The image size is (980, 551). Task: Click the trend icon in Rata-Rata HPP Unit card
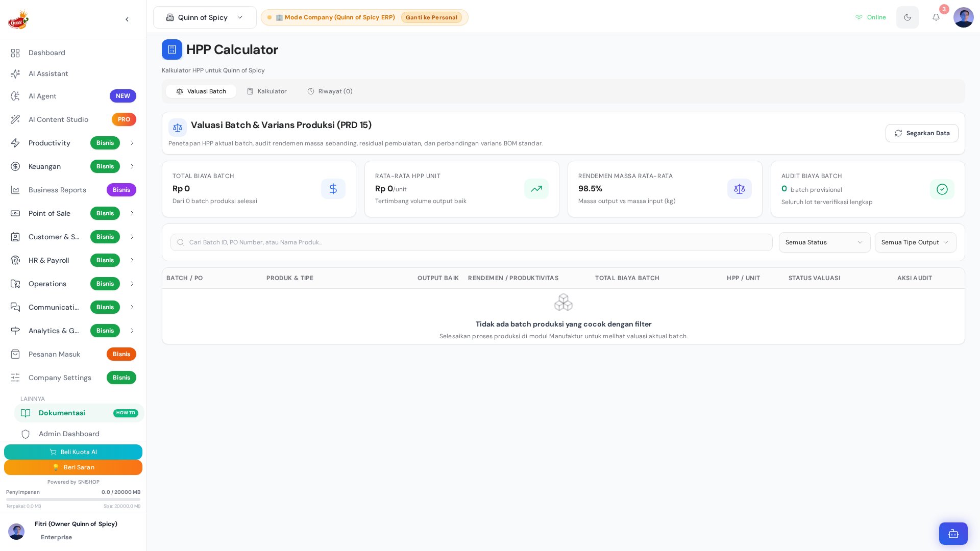point(536,189)
